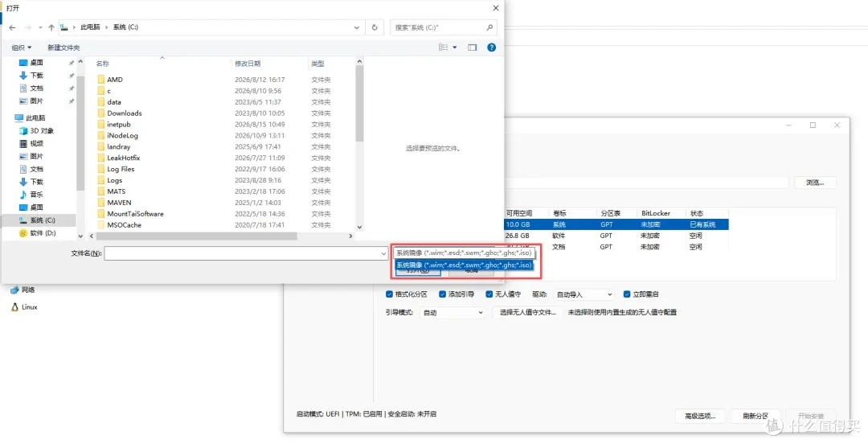Open 网络 in navigation pane

[x=23, y=290]
